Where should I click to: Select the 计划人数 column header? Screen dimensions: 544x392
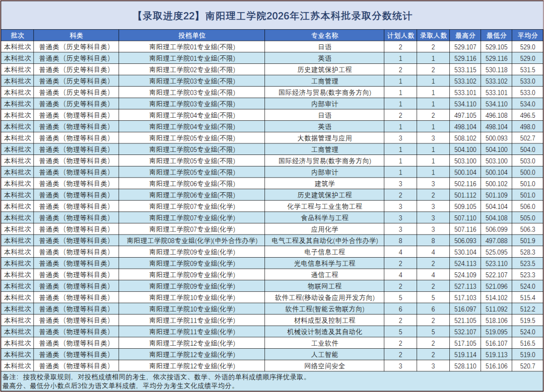[x=400, y=35]
